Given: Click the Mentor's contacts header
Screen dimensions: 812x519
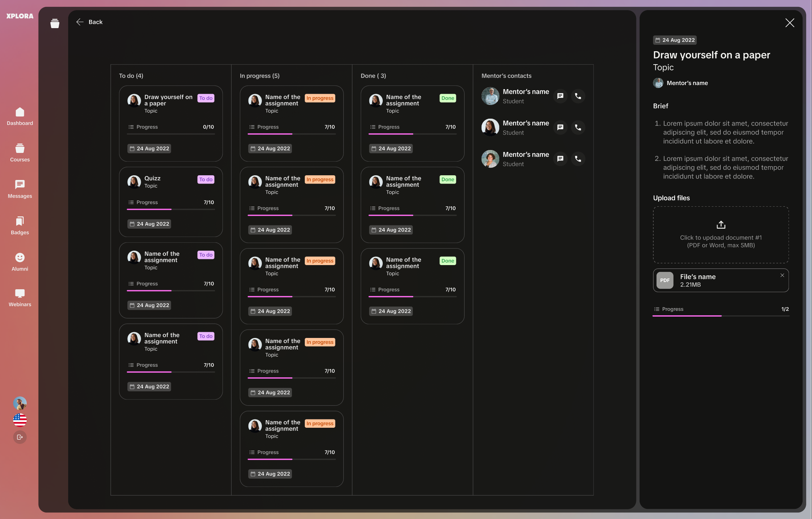Looking at the screenshot, I should 506,76.
